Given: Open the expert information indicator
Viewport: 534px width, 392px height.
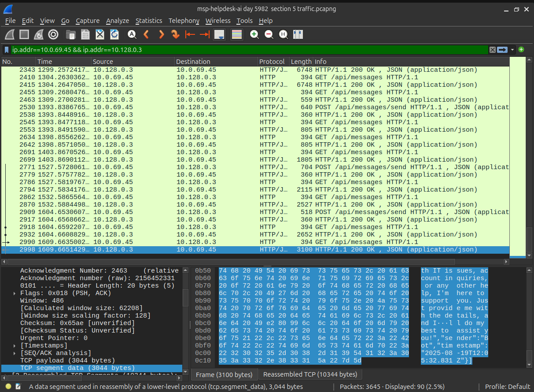Looking at the screenshot, I should 8,387.
